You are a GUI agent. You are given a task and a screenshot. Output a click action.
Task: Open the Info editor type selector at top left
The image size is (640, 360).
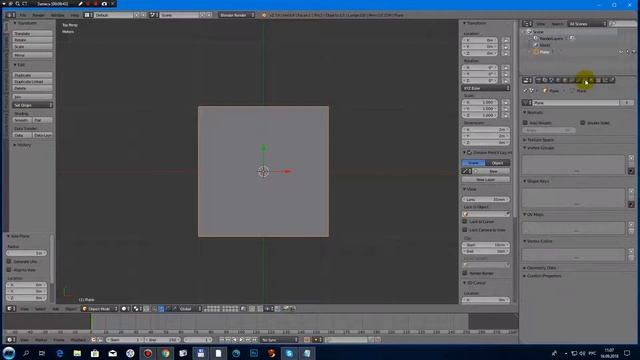(11, 15)
